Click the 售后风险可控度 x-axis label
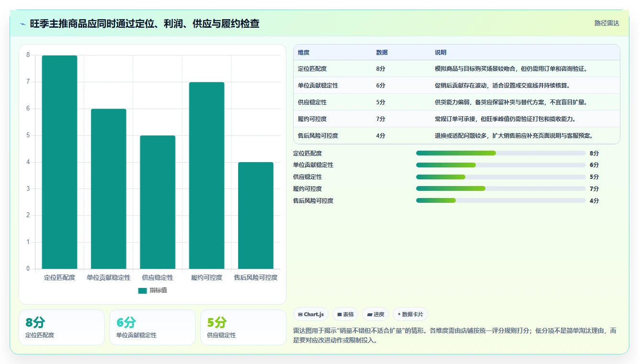This screenshot has height=364, width=639. tap(255, 277)
